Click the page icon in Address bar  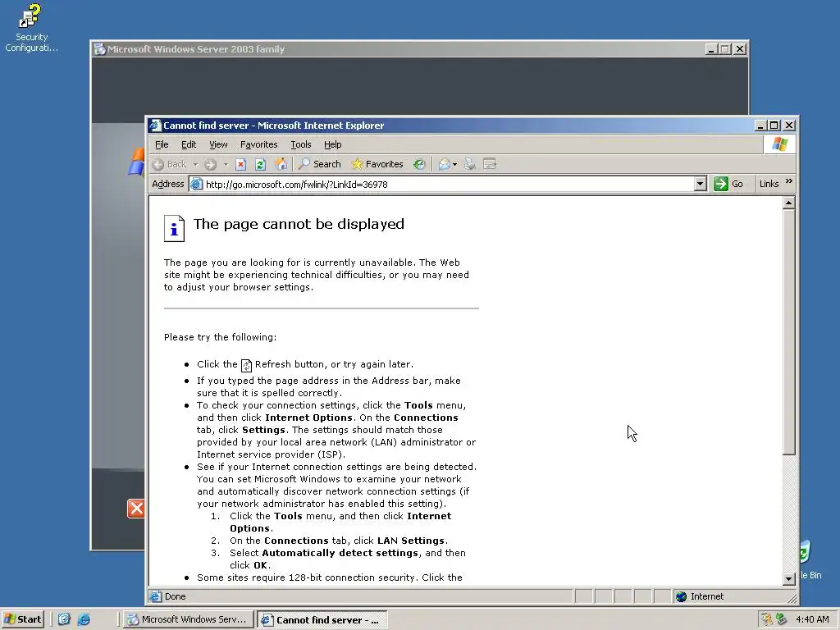197,185
